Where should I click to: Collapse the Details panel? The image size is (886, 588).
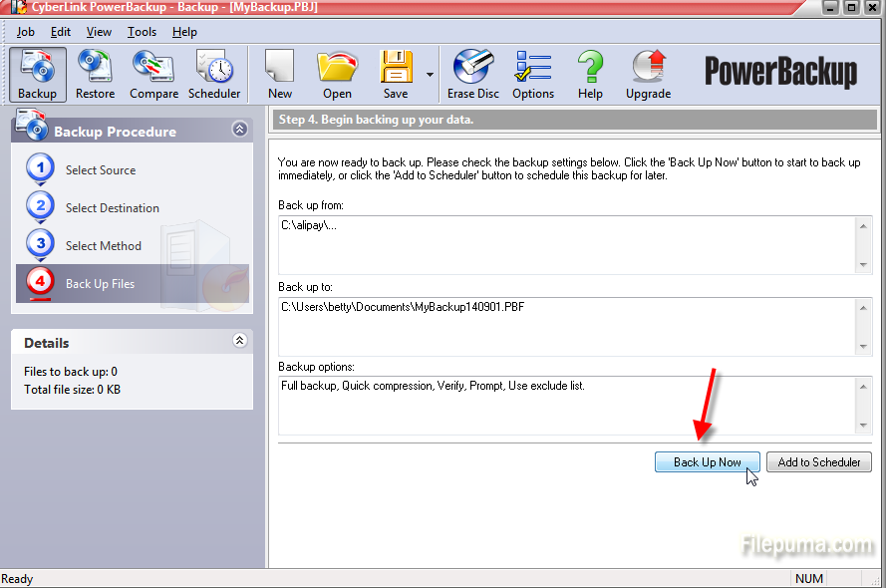(239, 341)
